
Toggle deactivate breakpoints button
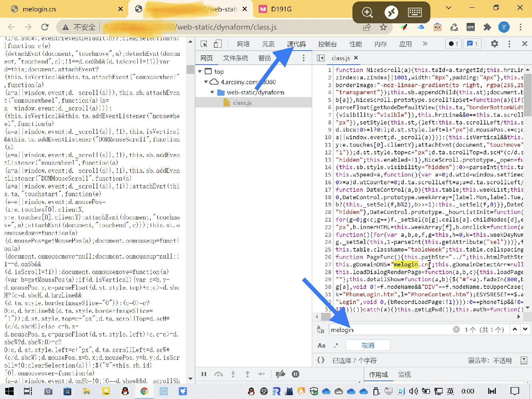pyautogui.click(x=280, y=374)
